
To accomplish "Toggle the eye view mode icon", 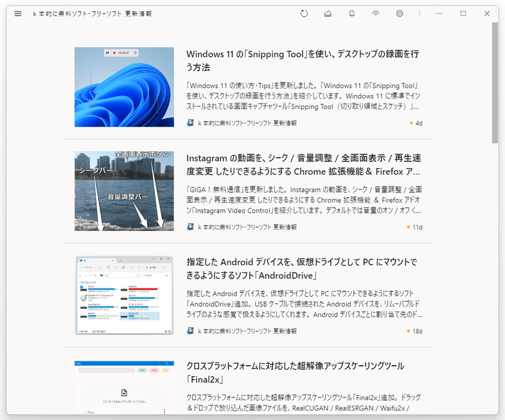I will [x=376, y=13].
